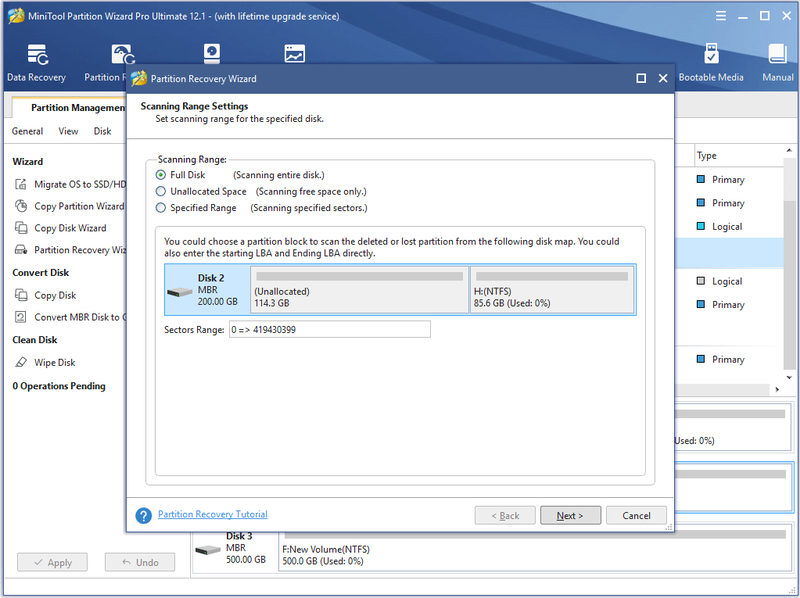Viewport: 800px width, 598px height.
Task: Click the Wipe Disk eraser icon
Action: tap(21, 362)
